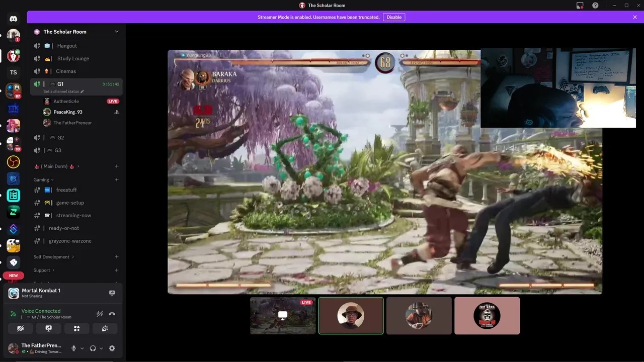Dismiss the Streamer Mode banner
This screenshot has height=362, width=644.
635,17
